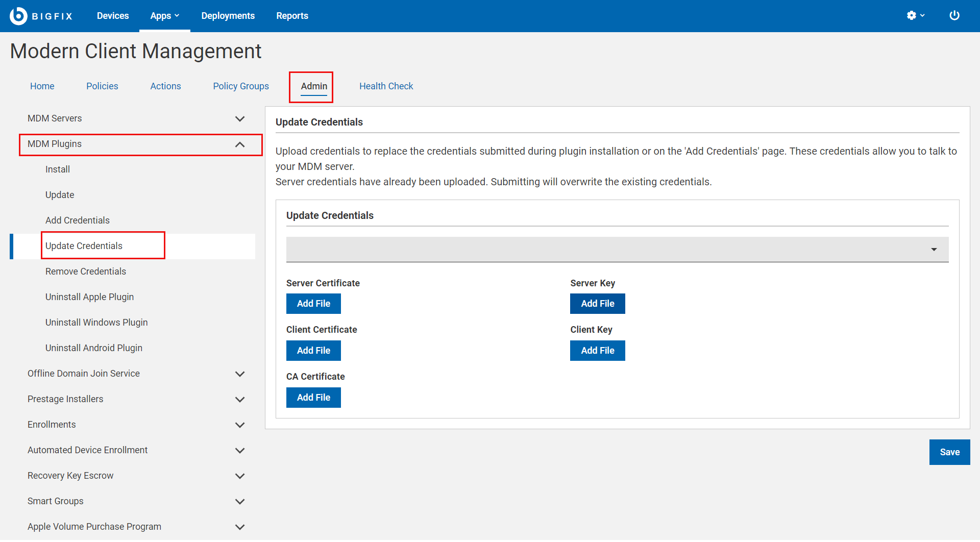Click the power logout icon
Viewport: 980px width, 542px height.
point(954,15)
